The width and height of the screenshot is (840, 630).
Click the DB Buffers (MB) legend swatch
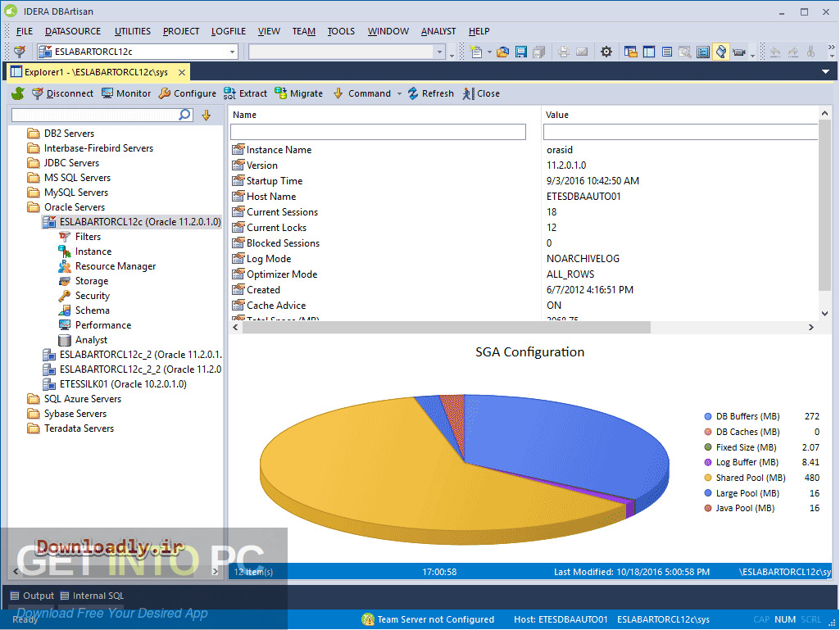708,416
